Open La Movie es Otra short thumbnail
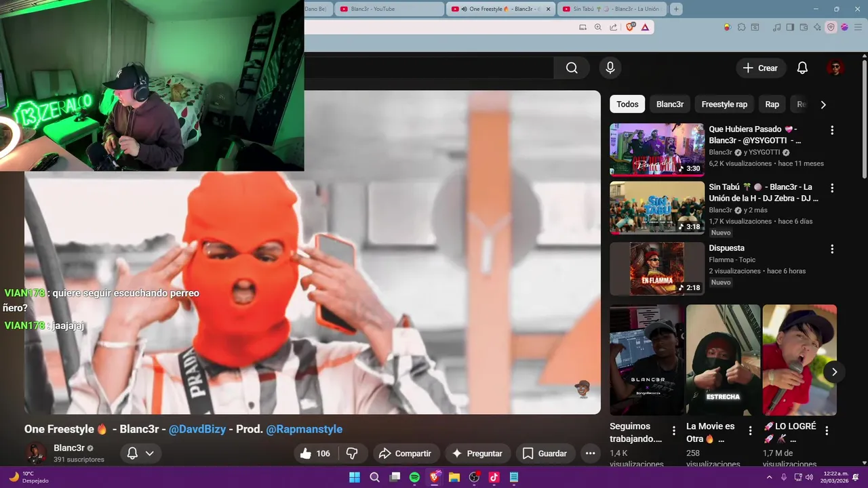 click(x=724, y=359)
